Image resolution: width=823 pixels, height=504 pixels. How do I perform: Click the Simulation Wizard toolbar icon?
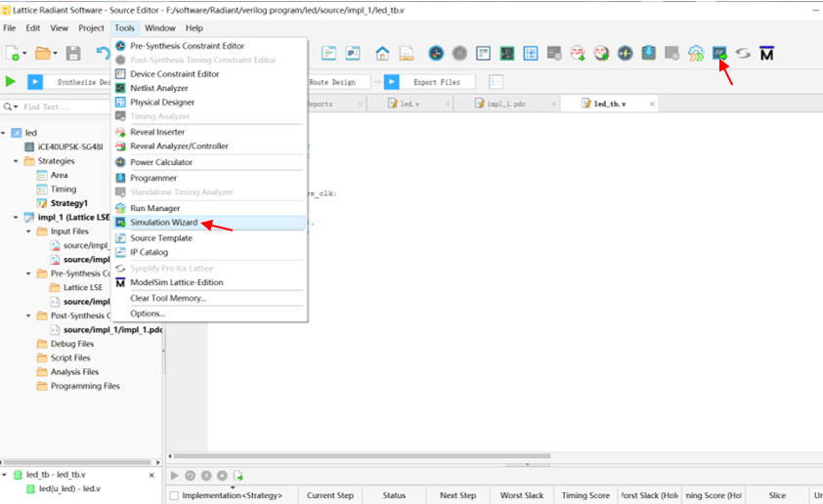point(719,53)
